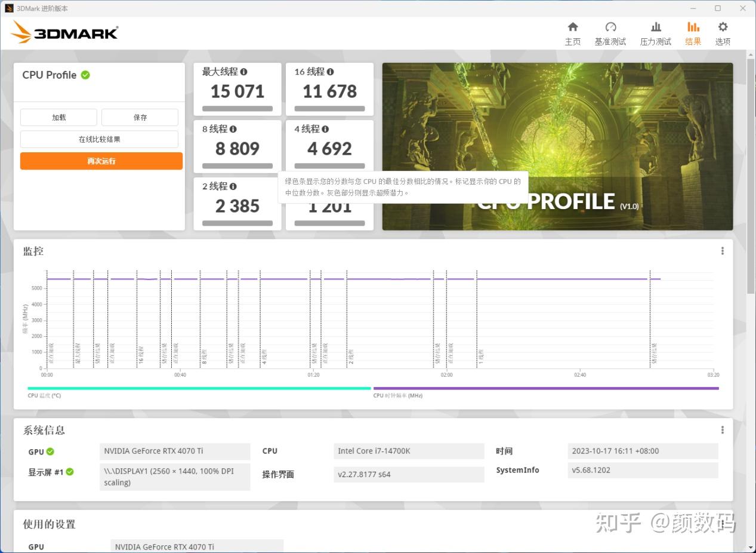Toggle the CPU 温度 legend in the chart

tap(43, 395)
